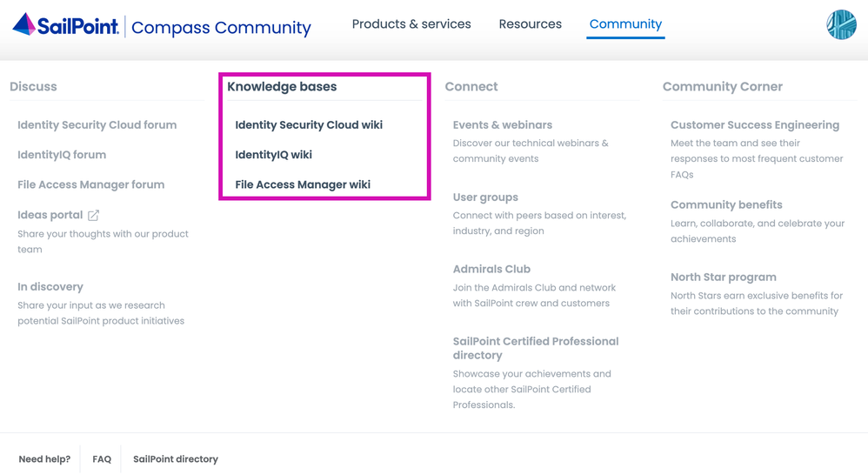Image resolution: width=868 pixels, height=475 pixels.
Task: Open the user profile avatar
Action: coord(841,24)
